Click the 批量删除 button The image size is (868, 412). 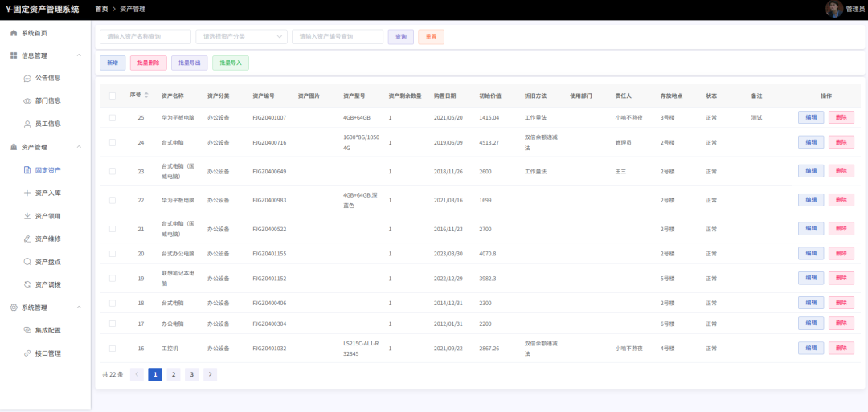click(149, 63)
